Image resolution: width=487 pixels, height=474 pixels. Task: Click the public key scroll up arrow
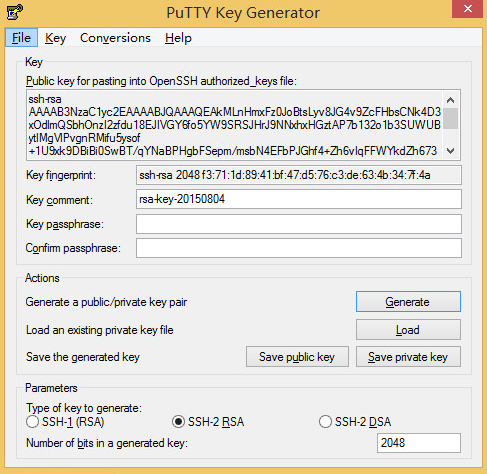[450, 100]
